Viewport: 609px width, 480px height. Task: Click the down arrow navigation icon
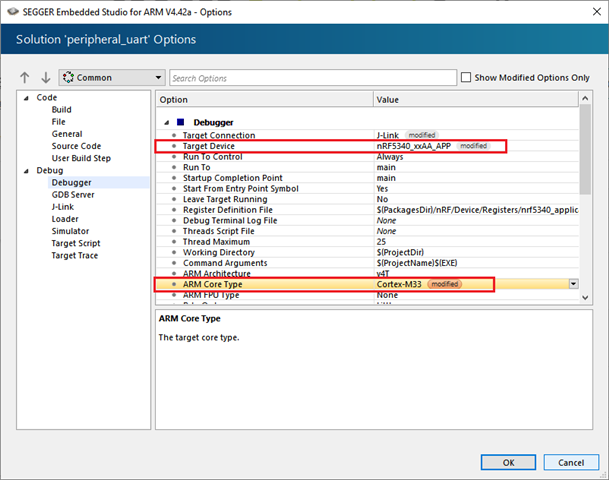click(x=45, y=78)
